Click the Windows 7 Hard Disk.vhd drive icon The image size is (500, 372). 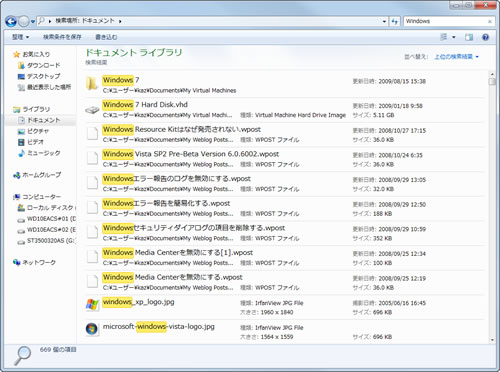point(92,109)
